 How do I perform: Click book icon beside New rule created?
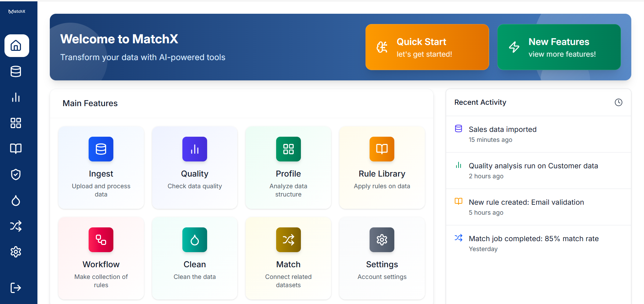pos(459,201)
